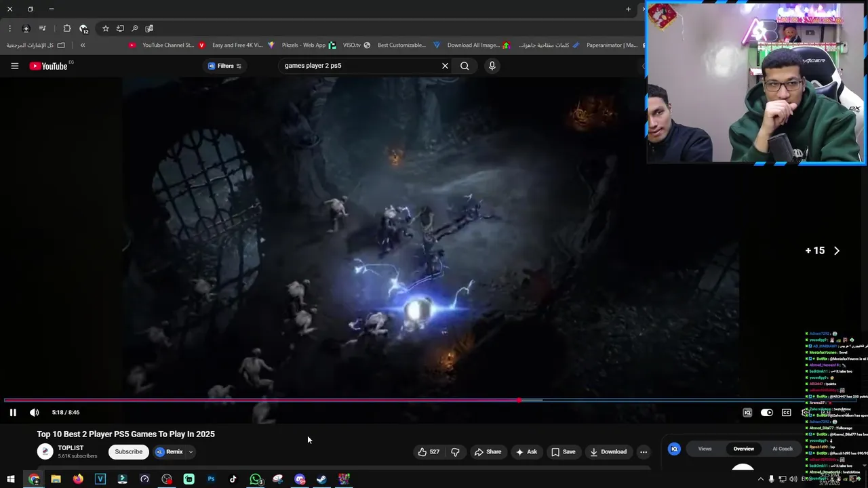Open the extension icon with badge 12
The image size is (868, 488).
tap(83, 28)
